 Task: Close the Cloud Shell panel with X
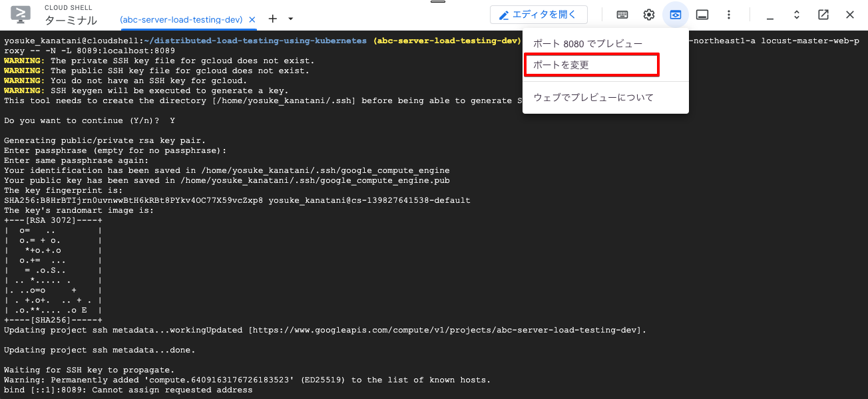click(x=850, y=15)
